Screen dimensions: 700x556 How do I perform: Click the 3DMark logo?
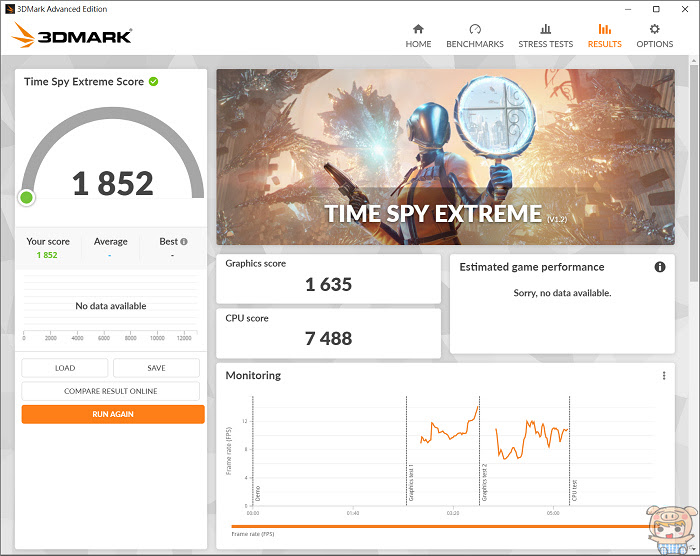[72, 35]
